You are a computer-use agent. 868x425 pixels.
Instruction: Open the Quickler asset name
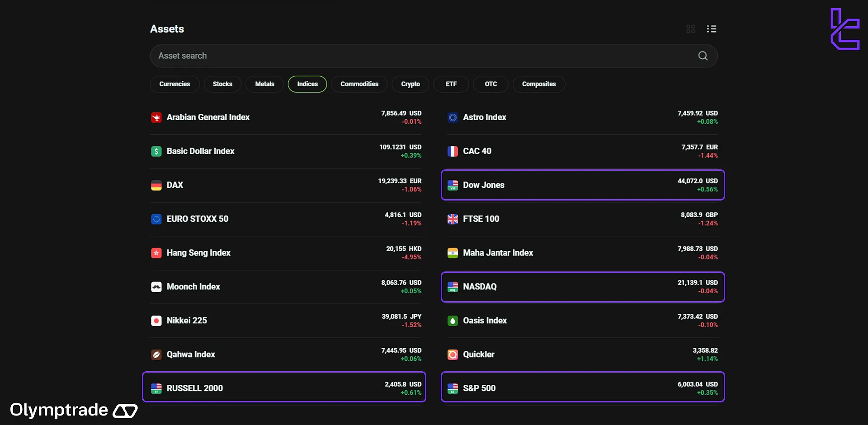[479, 355]
